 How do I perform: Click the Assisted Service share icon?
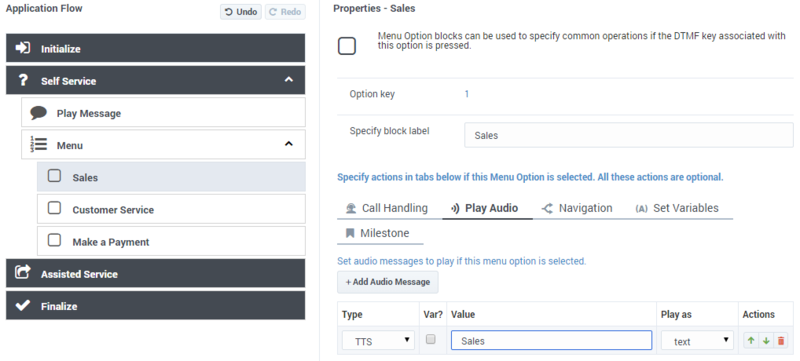pyautogui.click(x=23, y=272)
